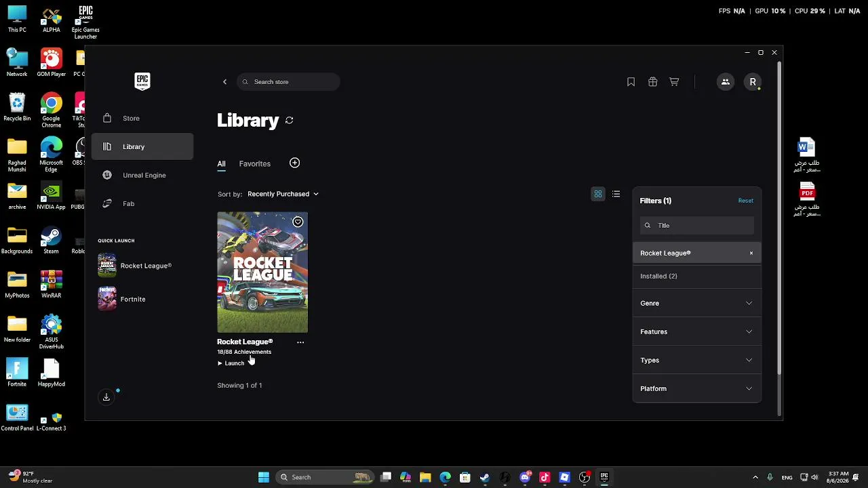Select the WinRAR desktop icon
Screen dimensions: 868x488
[52, 285]
